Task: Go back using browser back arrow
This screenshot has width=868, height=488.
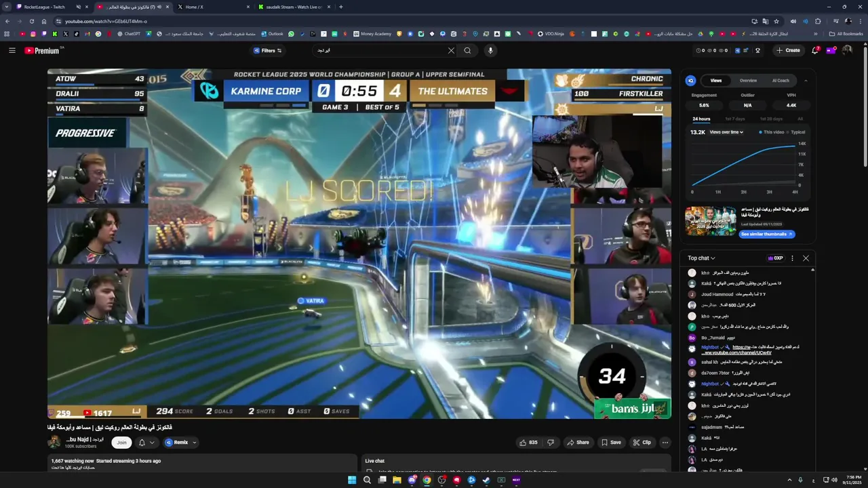Action: [8, 21]
